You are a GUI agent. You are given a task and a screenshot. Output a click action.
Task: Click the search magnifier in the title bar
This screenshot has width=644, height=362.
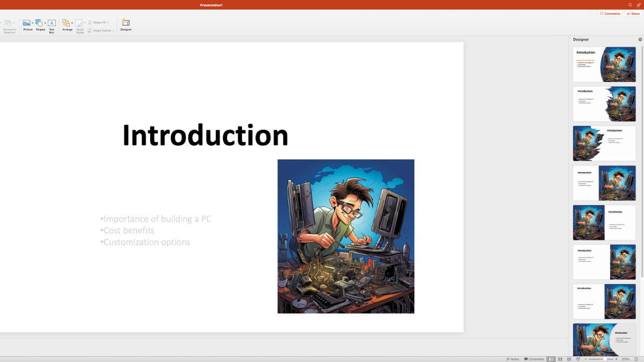630,5
